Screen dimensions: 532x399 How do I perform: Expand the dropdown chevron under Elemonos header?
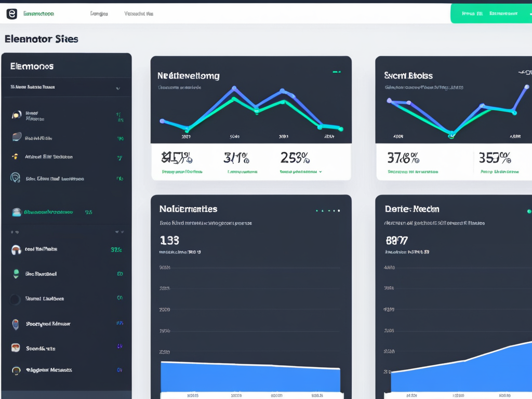point(118,88)
